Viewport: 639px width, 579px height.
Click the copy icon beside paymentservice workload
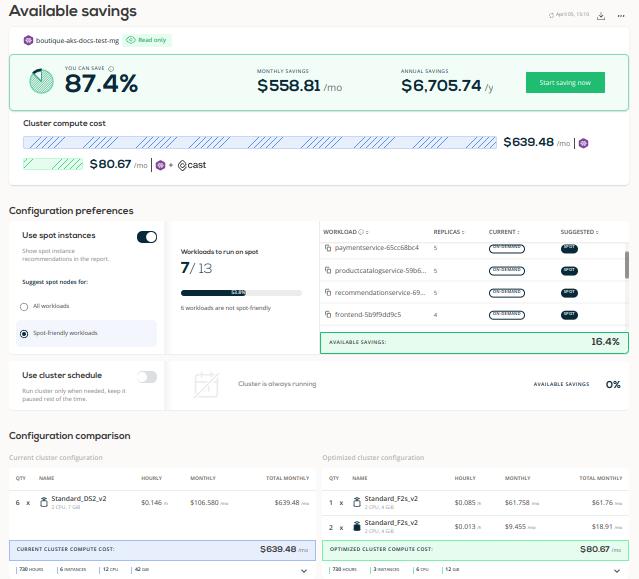click(328, 248)
